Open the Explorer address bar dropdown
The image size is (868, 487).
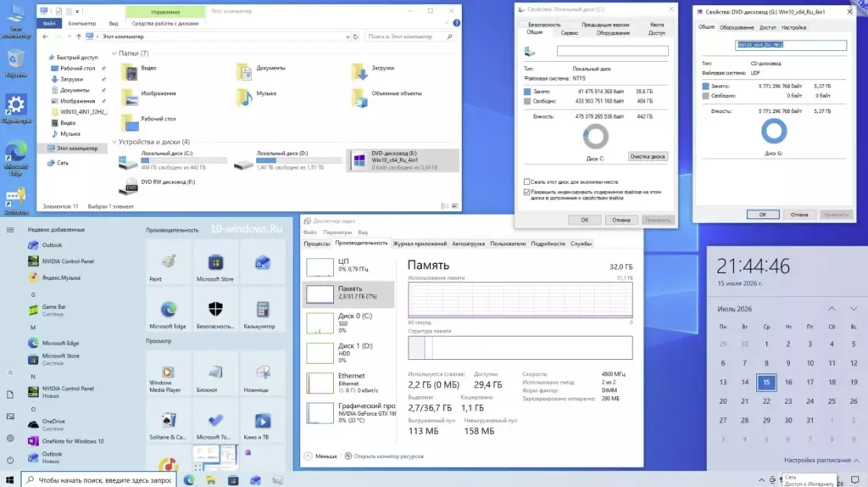click(x=347, y=36)
